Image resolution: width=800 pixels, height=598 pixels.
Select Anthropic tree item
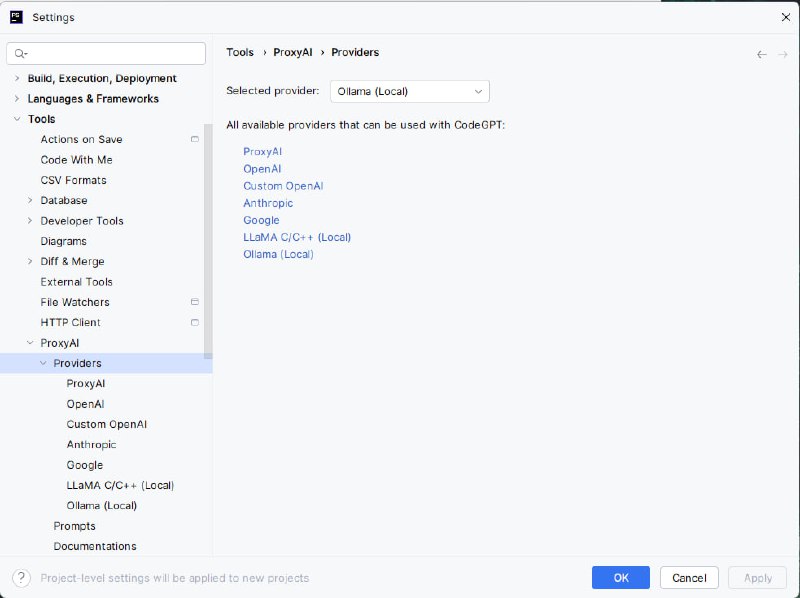click(x=91, y=444)
